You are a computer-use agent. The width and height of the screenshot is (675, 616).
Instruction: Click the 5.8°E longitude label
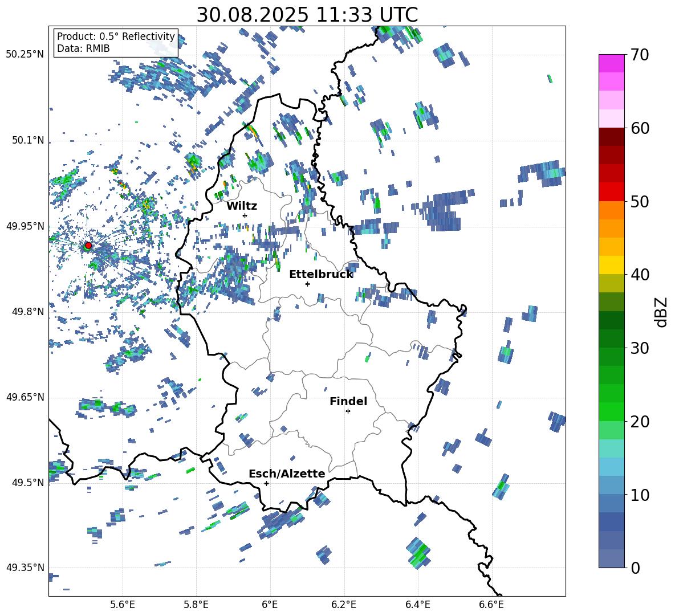(196, 605)
